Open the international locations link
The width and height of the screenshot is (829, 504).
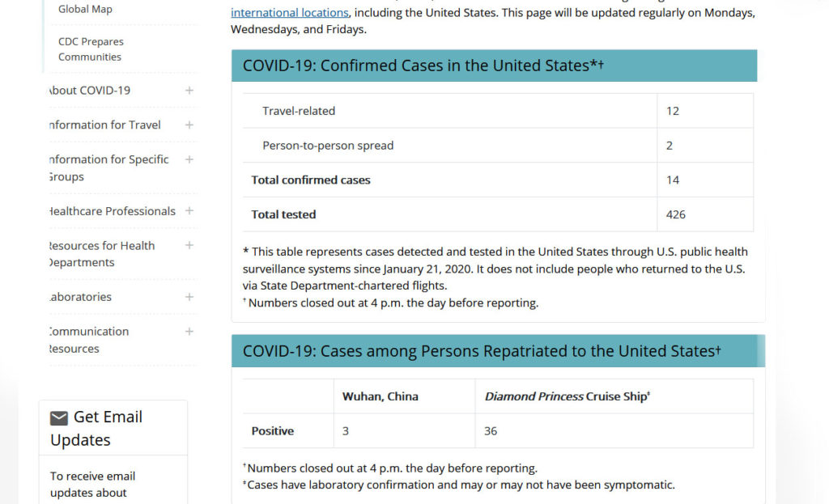tap(289, 12)
